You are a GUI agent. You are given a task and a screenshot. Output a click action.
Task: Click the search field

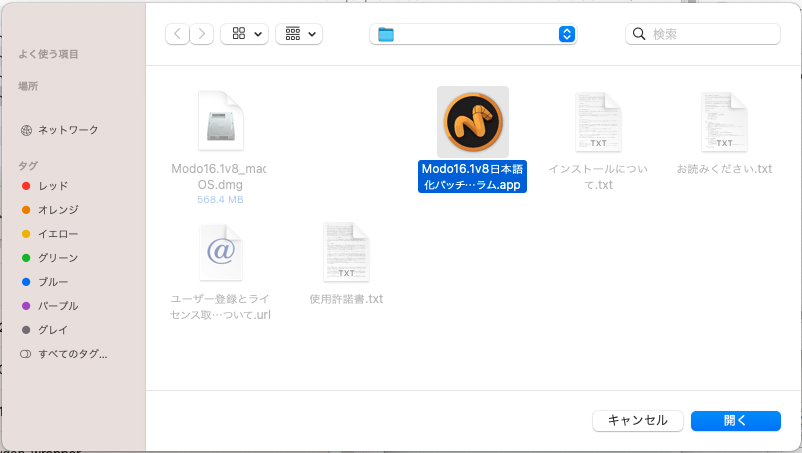coord(703,34)
